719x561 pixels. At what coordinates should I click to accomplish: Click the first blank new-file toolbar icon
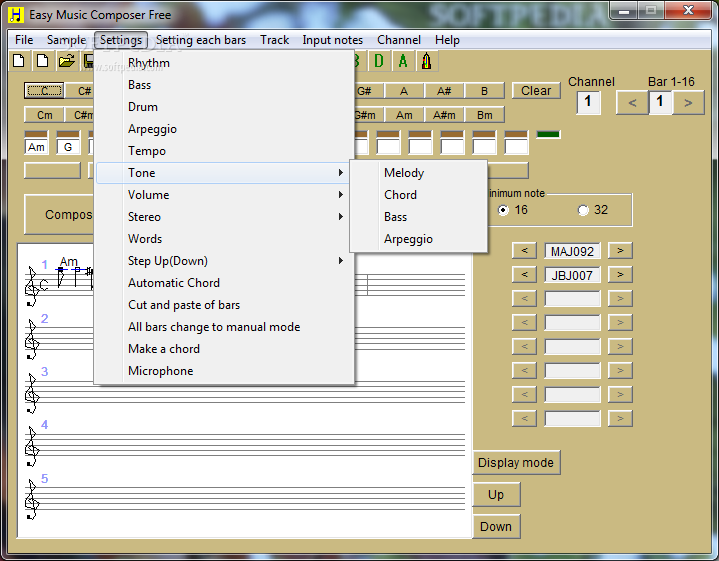pyautogui.click(x=19, y=61)
